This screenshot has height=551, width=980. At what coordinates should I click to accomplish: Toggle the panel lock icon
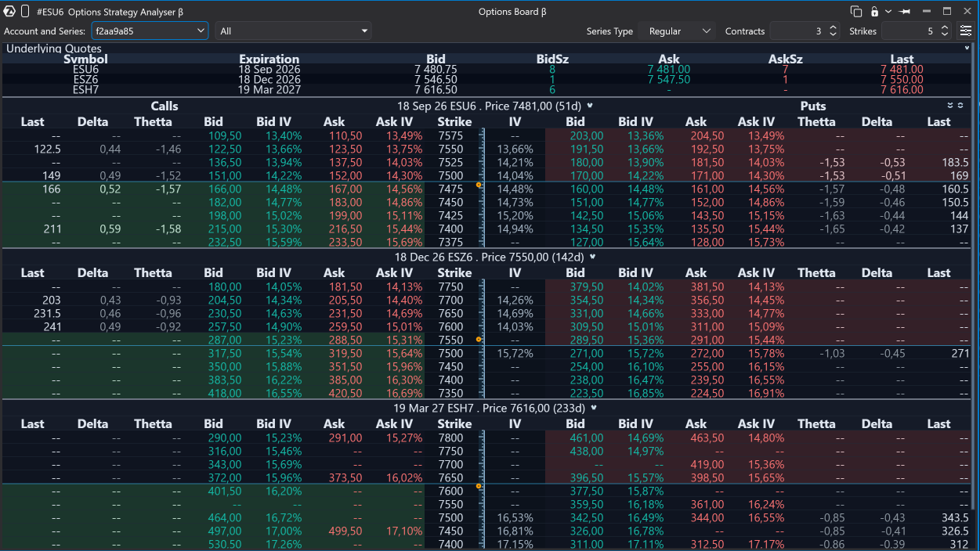pos(874,12)
